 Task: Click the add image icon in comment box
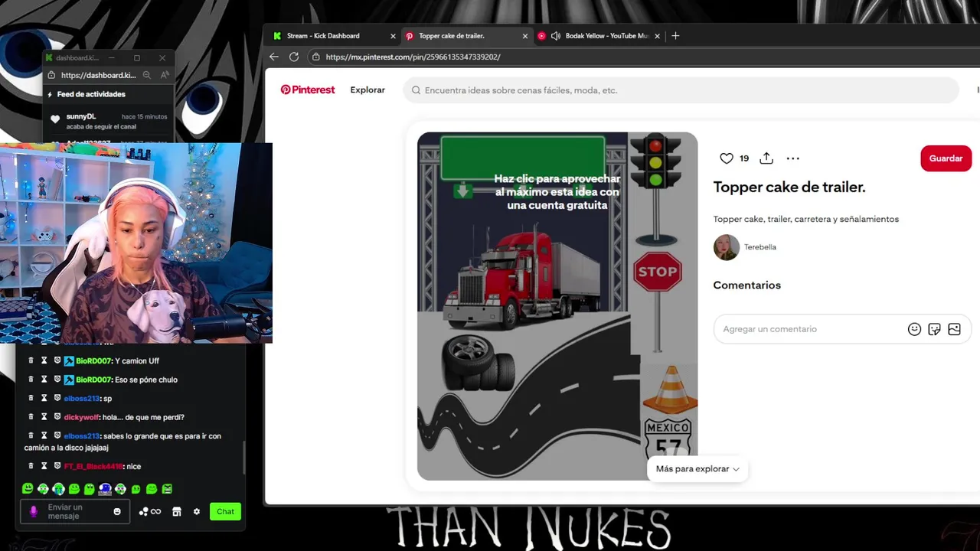(x=954, y=329)
